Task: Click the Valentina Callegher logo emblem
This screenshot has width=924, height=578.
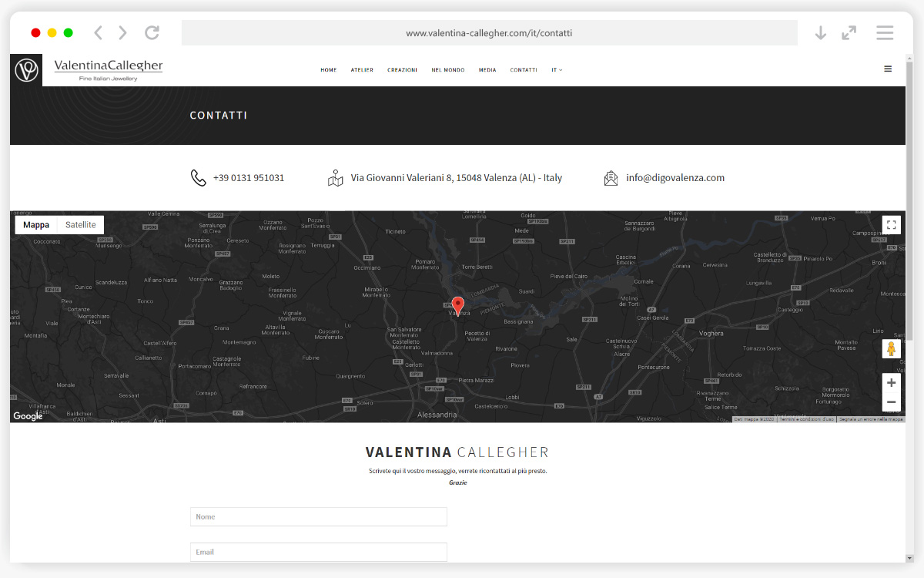Action: [x=27, y=70]
